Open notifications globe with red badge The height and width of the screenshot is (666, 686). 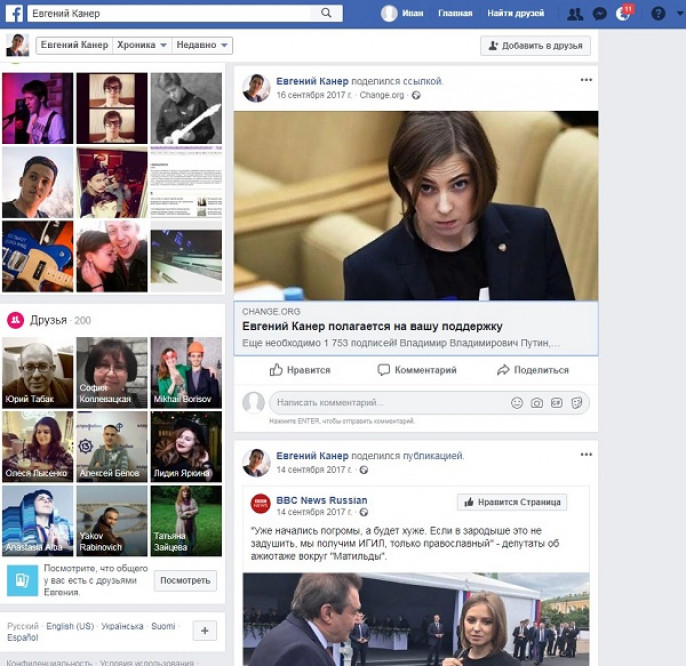pyautogui.click(x=623, y=13)
